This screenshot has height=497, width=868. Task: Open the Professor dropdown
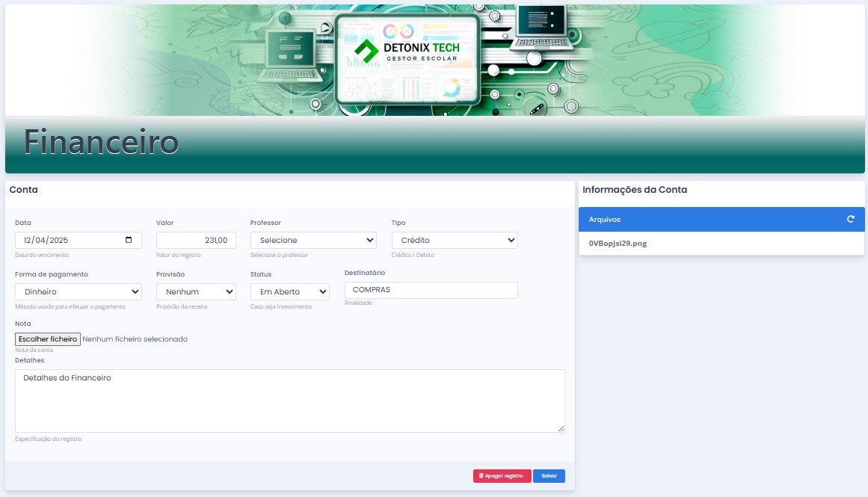tap(313, 240)
